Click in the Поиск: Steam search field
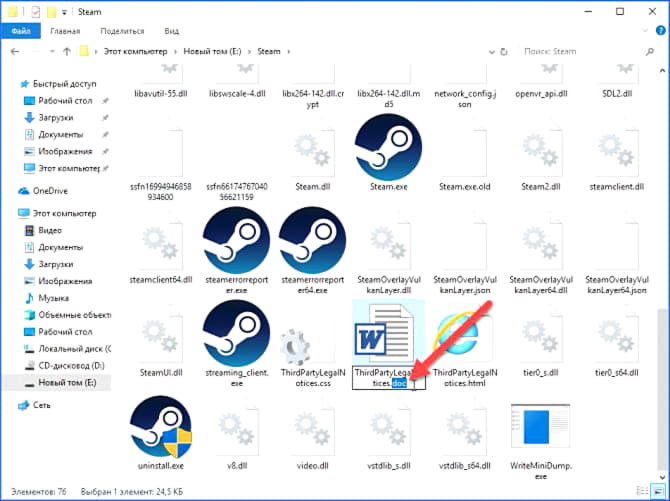This screenshot has width=670, height=501. click(581, 51)
